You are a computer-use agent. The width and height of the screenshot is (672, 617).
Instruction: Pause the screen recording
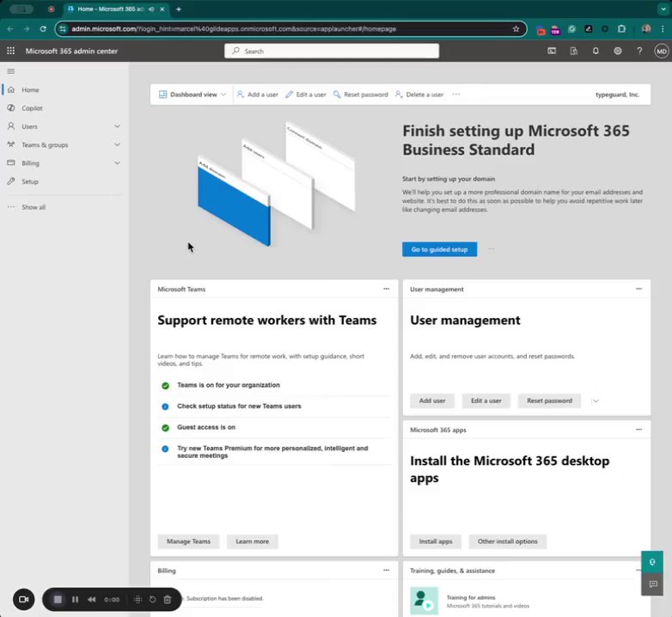pos(75,600)
